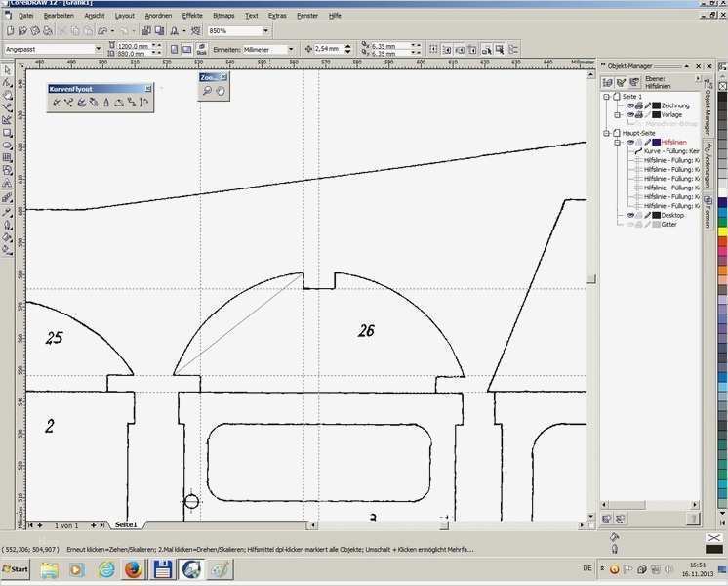This screenshot has height=586, width=728.
Task: Select the Text tool in toolbox
Action: [7, 183]
